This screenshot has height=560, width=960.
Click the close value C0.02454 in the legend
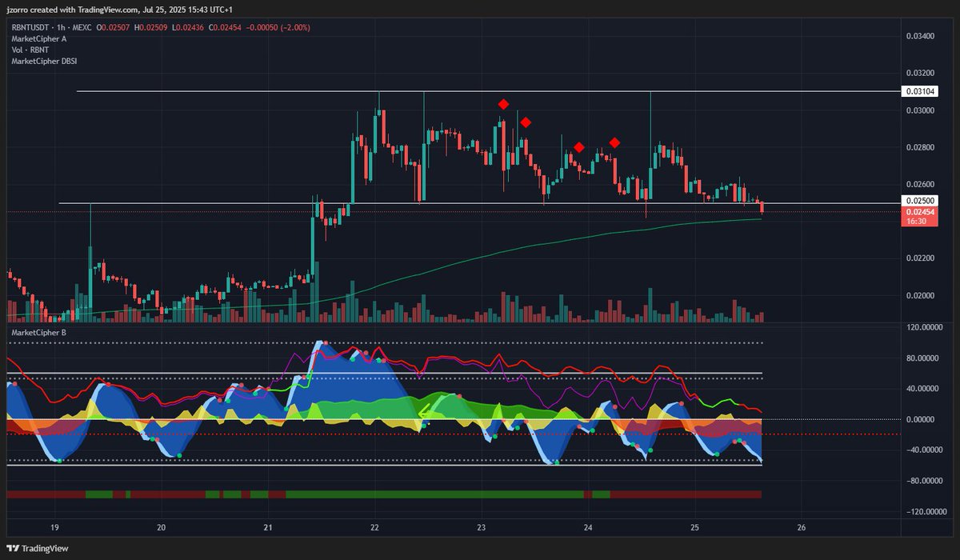226,27
